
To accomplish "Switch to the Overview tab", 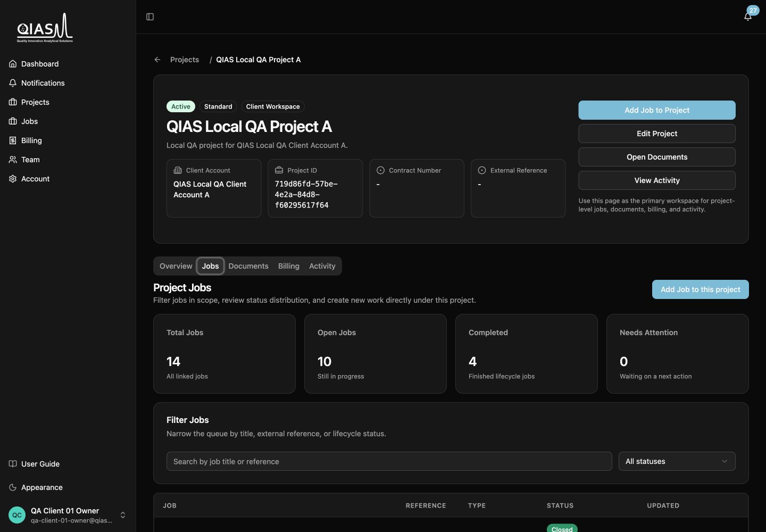I will [x=176, y=266].
